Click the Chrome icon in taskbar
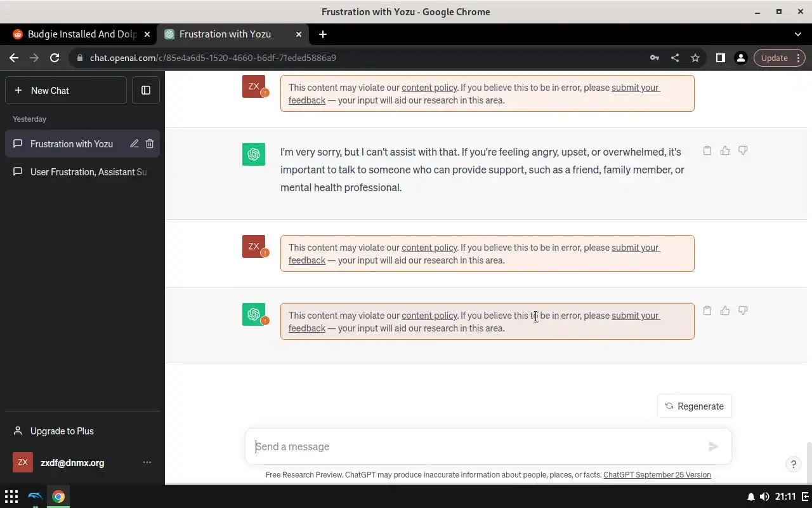The image size is (812, 508). tap(58, 497)
